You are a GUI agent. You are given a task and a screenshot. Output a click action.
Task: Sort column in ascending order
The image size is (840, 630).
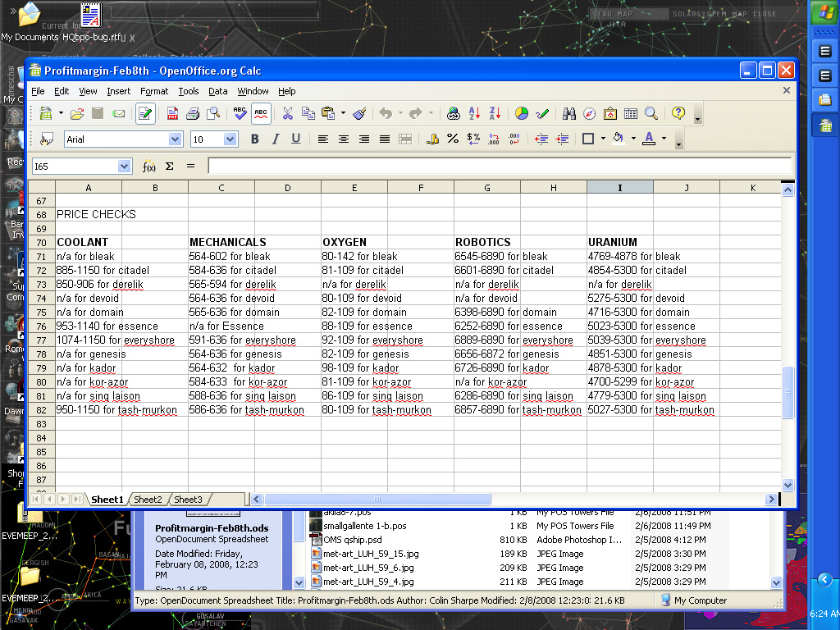(x=474, y=114)
